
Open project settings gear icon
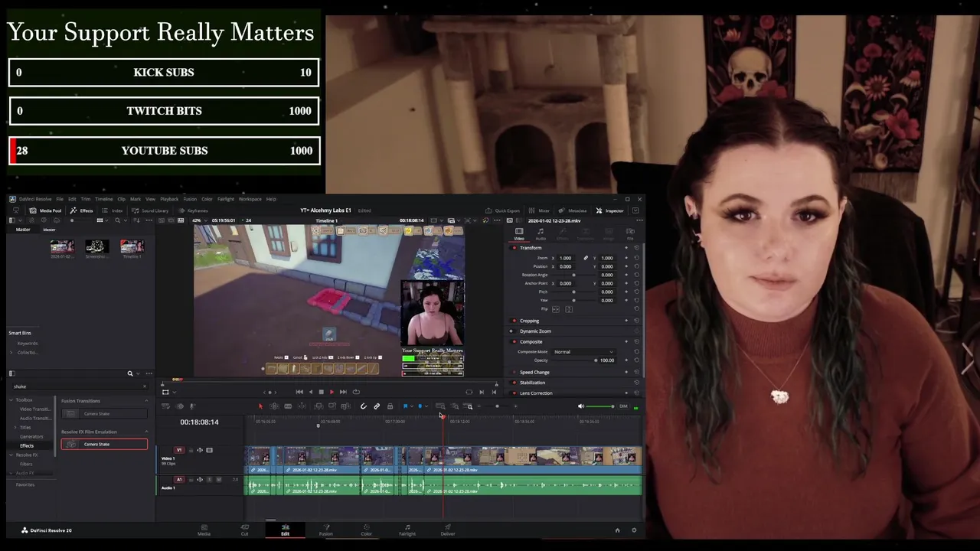click(x=633, y=530)
